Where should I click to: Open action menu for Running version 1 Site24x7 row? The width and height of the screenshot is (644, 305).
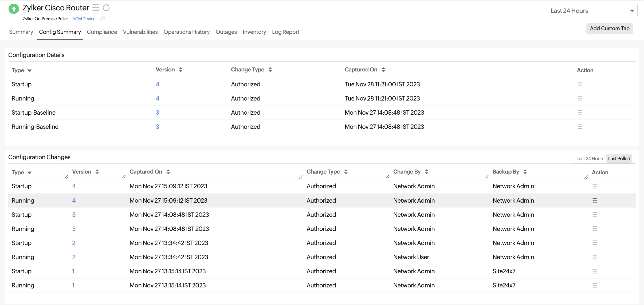tap(595, 285)
